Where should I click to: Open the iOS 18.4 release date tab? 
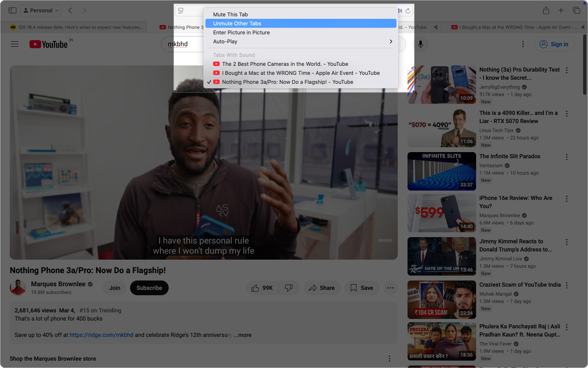pyautogui.click(x=77, y=27)
